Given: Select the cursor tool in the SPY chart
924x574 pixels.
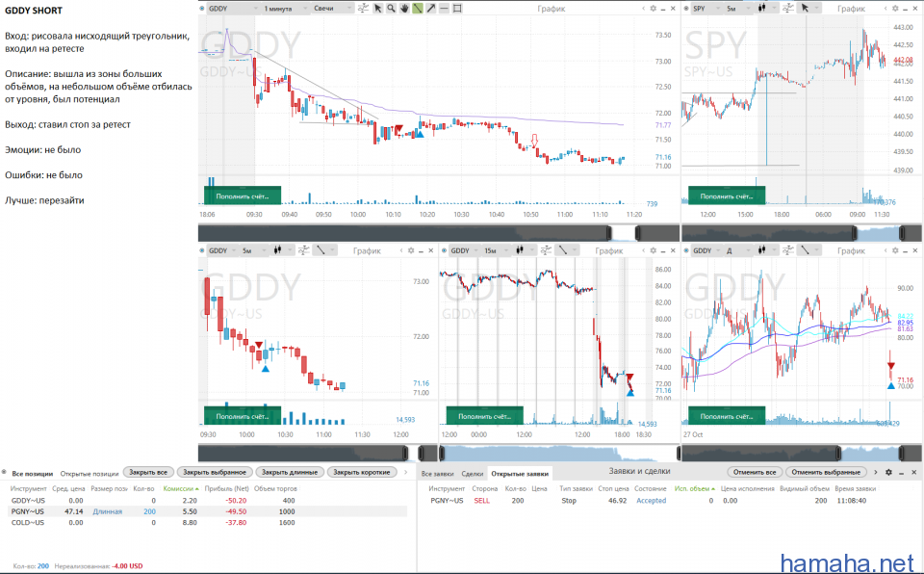Looking at the screenshot, I should [x=805, y=9].
